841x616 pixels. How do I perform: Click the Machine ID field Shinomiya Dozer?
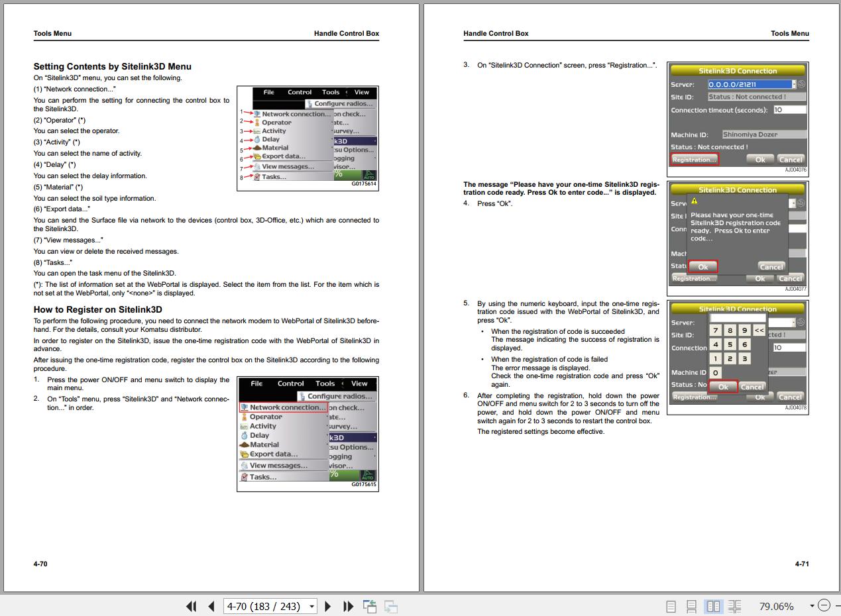coord(763,134)
